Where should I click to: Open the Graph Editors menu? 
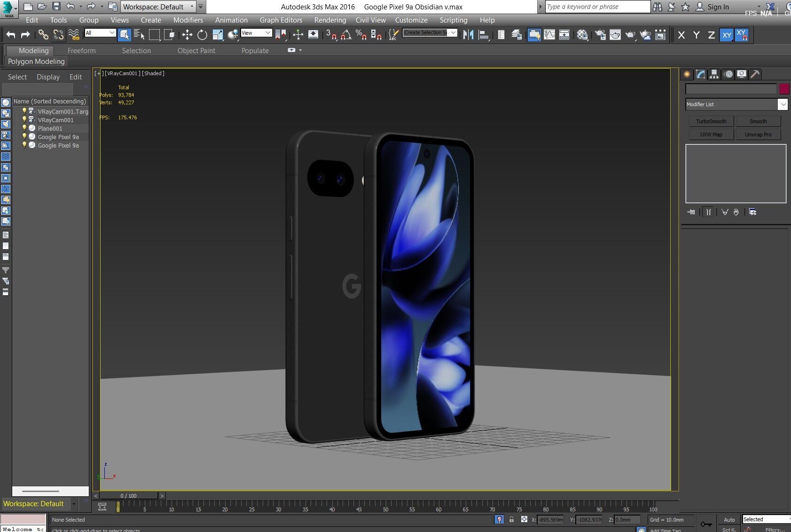pos(281,20)
